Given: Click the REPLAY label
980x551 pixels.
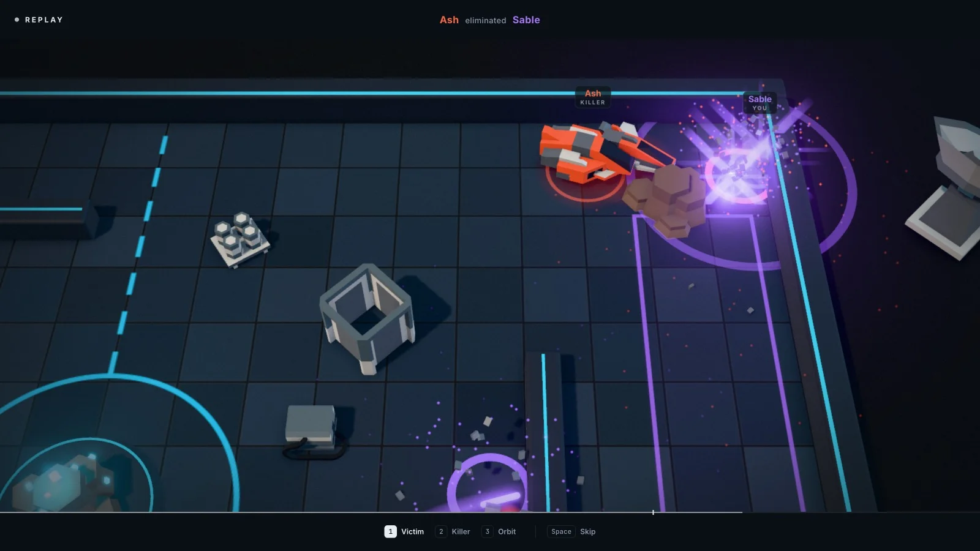Looking at the screenshot, I should pos(44,20).
